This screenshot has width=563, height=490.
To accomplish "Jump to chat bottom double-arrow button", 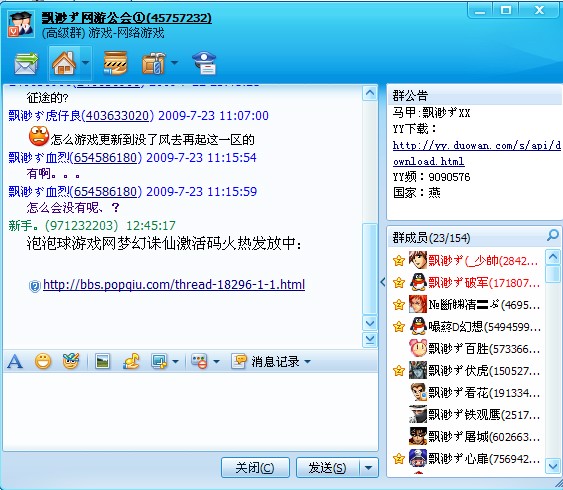I will click(x=369, y=340).
